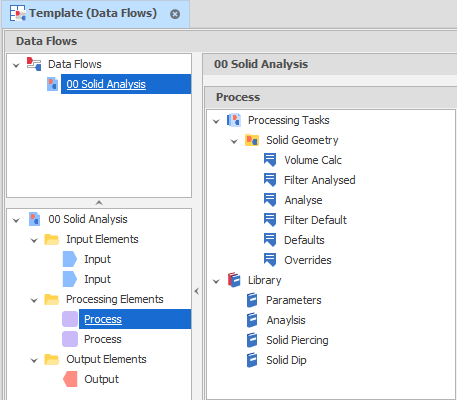Image resolution: width=457 pixels, height=401 pixels.
Task: Click the Processing Tasks root icon
Action: coord(234,120)
